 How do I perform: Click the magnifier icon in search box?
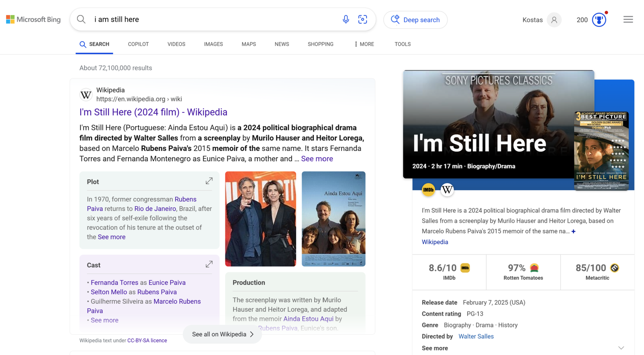click(81, 19)
